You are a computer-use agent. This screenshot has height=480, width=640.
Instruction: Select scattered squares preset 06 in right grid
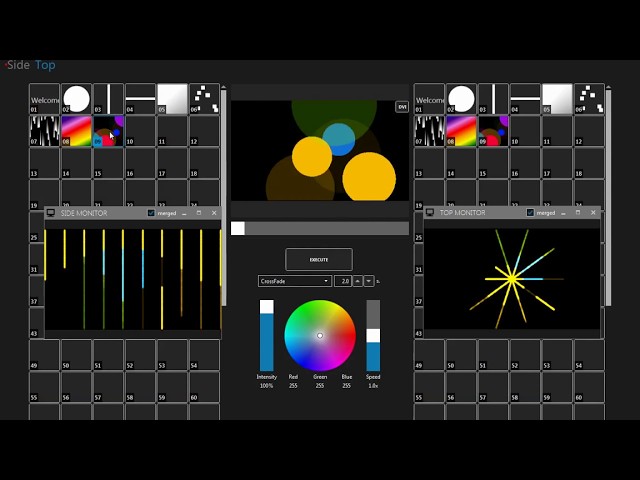589,99
